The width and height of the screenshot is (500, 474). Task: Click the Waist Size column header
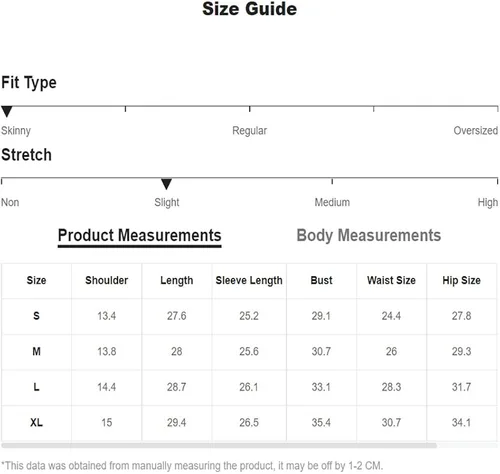391,280
